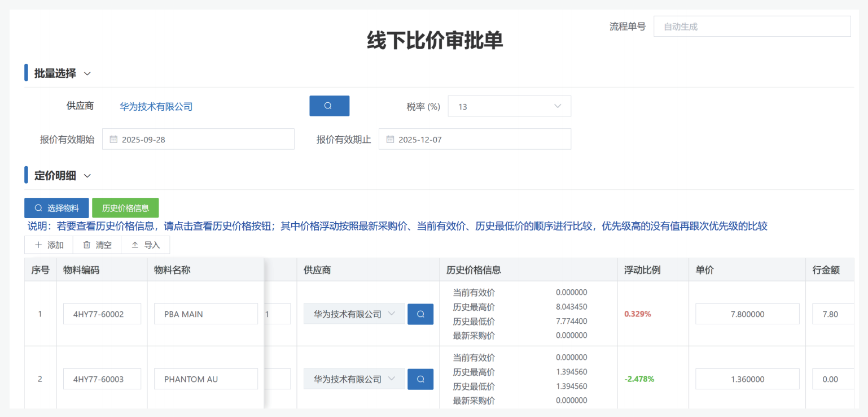The width and height of the screenshot is (868, 417).
Task: Collapse the 批量选择 section
Action: pyautogui.click(x=87, y=73)
